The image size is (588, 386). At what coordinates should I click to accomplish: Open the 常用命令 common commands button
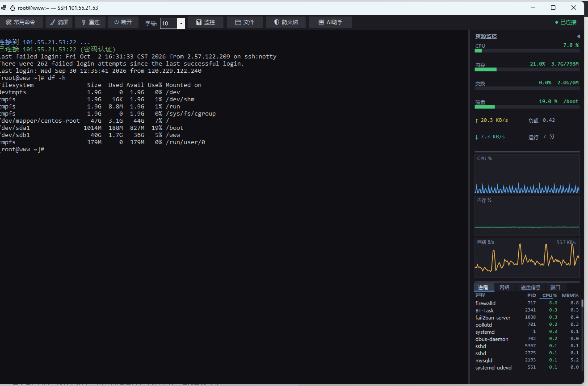[21, 22]
